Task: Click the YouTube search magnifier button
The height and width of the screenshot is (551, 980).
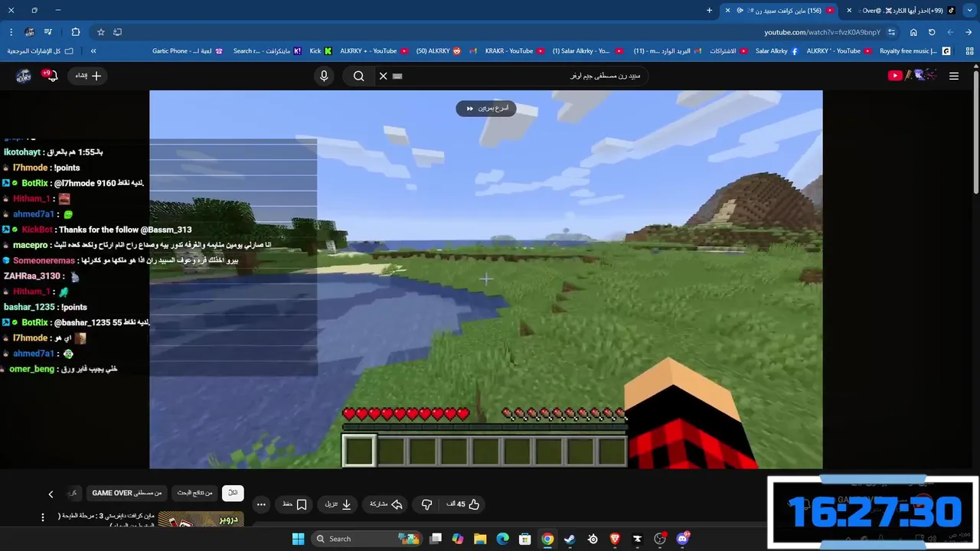Action: [x=358, y=76]
